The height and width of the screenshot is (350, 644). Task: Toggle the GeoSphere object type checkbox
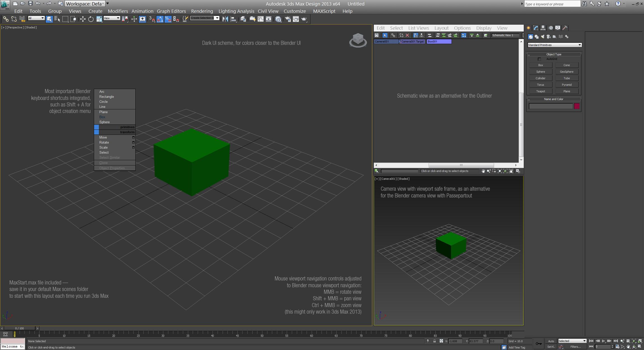pos(567,71)
